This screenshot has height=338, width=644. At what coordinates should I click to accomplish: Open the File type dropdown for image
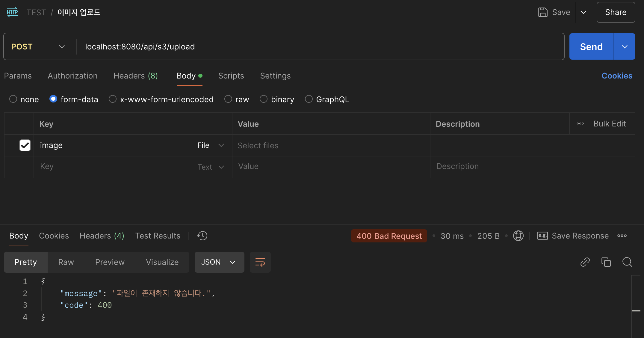coord(211,145)
